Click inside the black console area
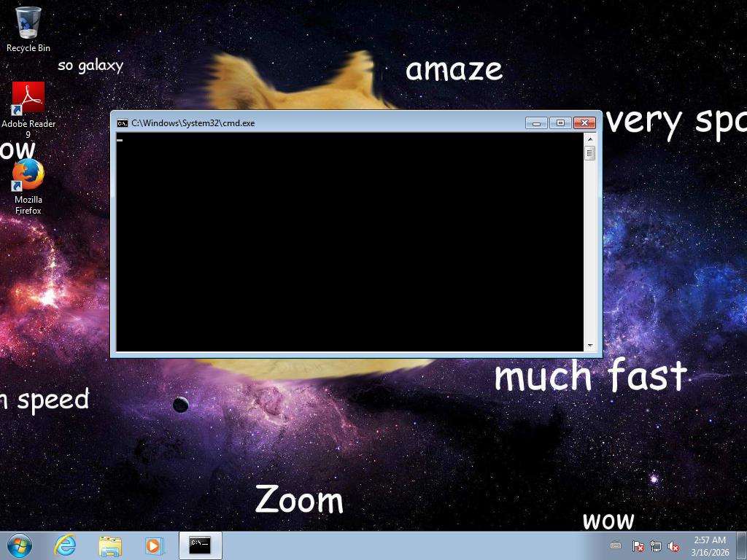The width and height of the screenshot is (747, 560). click(350, 241)
